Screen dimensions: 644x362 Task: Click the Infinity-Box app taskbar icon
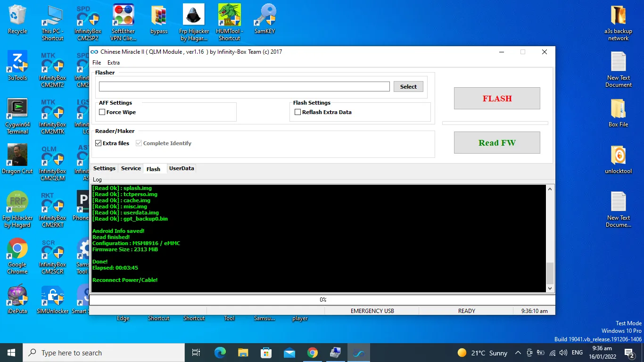point(359,353)
